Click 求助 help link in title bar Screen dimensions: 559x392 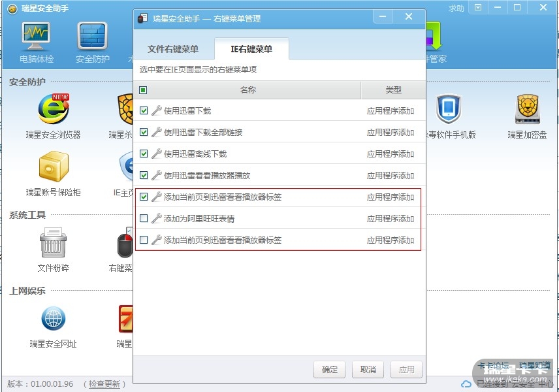pos(456,8)
